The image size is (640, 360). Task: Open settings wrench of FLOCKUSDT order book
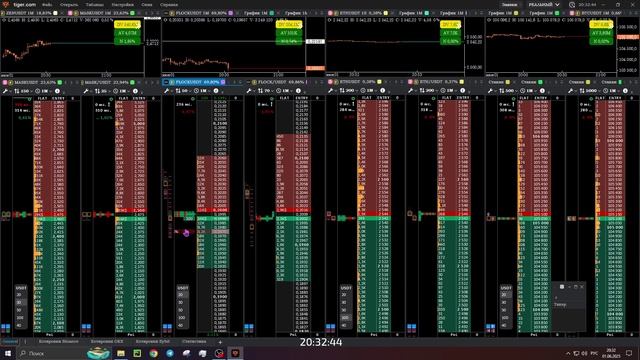click(x=167, y=91)
